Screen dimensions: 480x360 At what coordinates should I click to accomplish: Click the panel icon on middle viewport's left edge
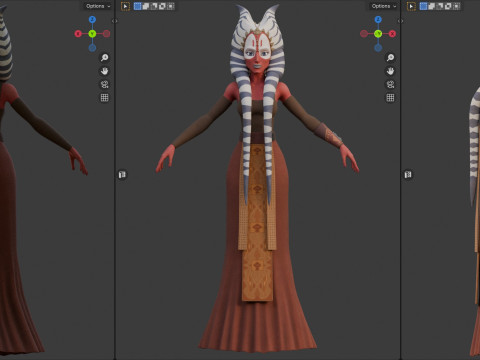[122, 175]
